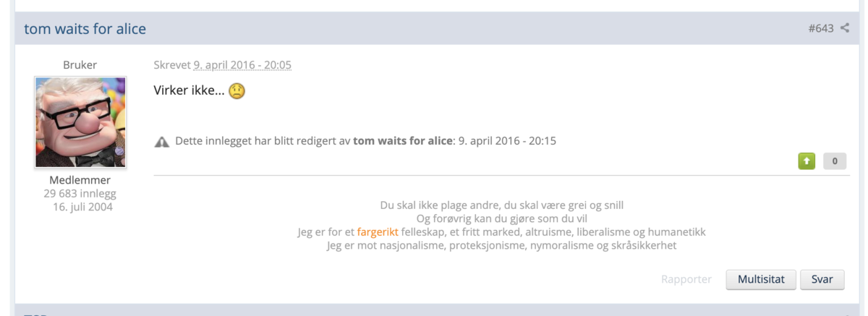Click the "Medlemmer" group label under avatar

pos(80,180)
